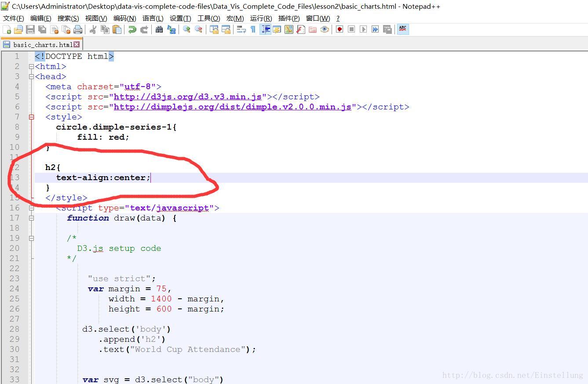
Task: Run the macro multiple times icon
Action: pos(375,29)
